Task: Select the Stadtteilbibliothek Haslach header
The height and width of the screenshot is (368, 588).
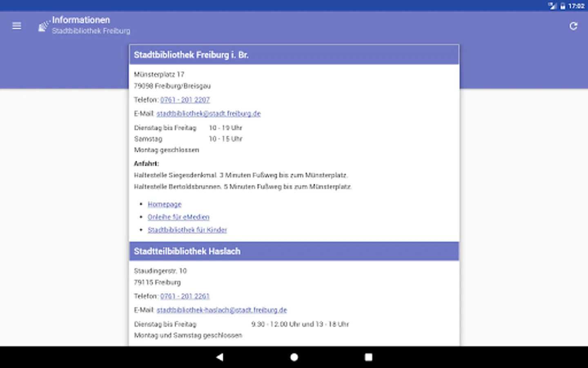Action: tap(294, 251)
